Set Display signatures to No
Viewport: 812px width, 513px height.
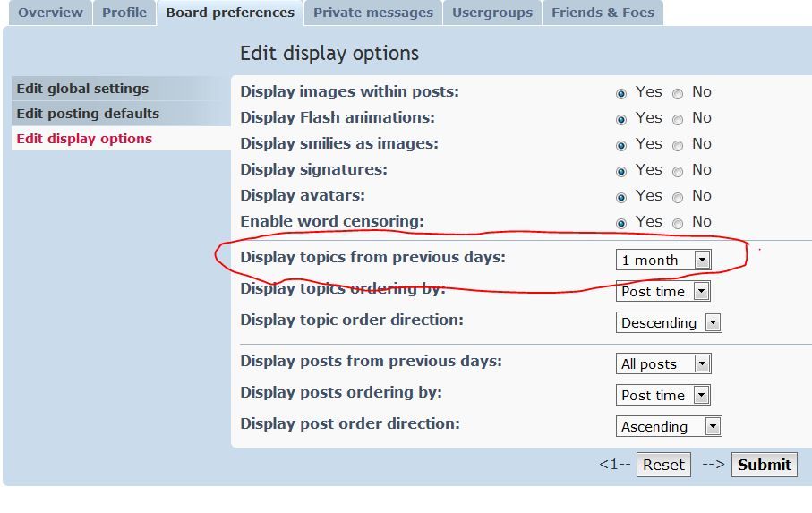(678, 171)
